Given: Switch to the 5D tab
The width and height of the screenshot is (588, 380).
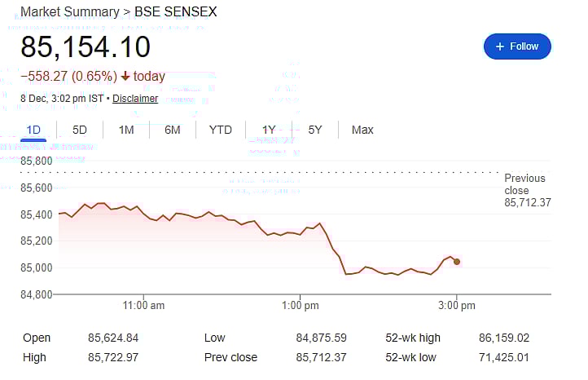Looking at the screenshot, I should pos(80,130).
